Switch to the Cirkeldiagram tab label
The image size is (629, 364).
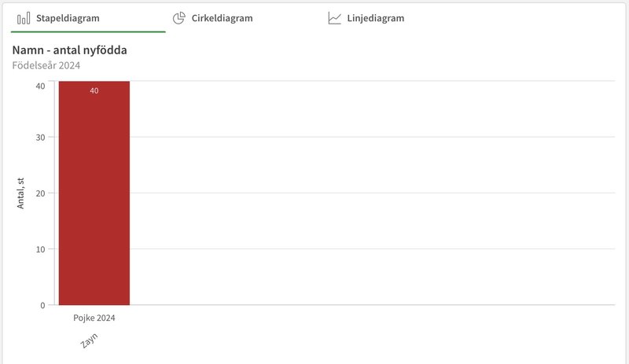[x=222, y=18]
